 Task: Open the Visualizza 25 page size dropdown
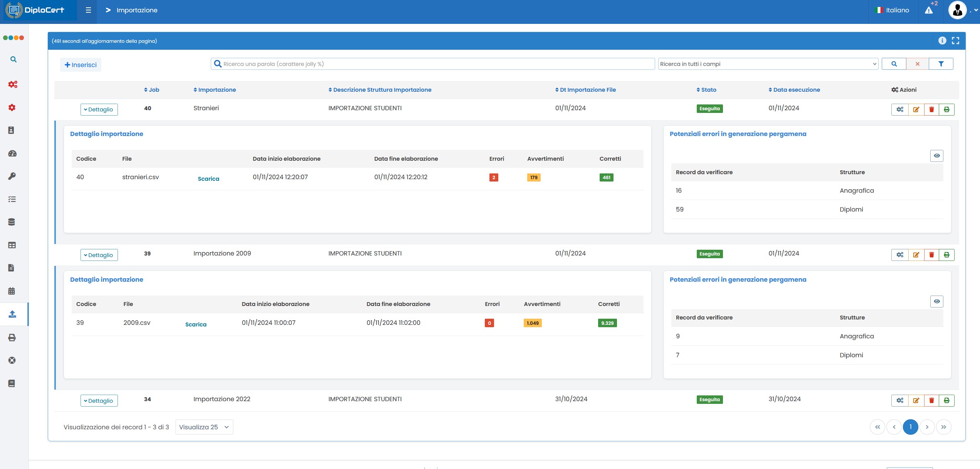tap(204, 427)
